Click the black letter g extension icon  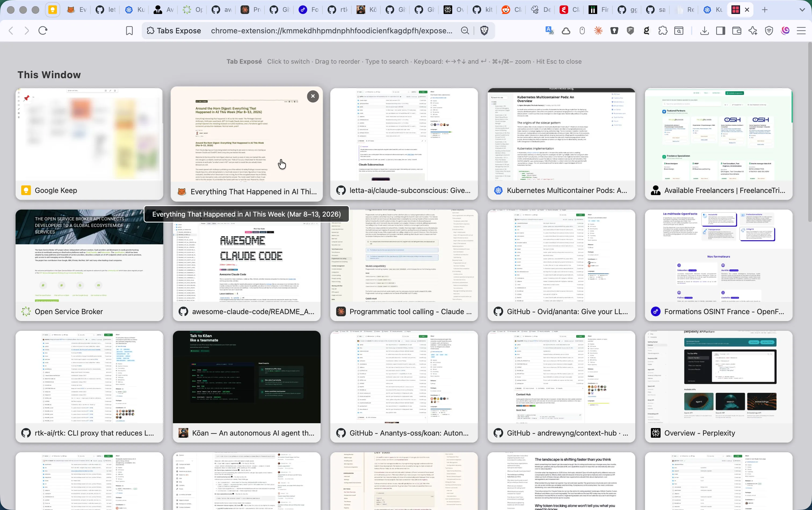click(x=647, y=31)
